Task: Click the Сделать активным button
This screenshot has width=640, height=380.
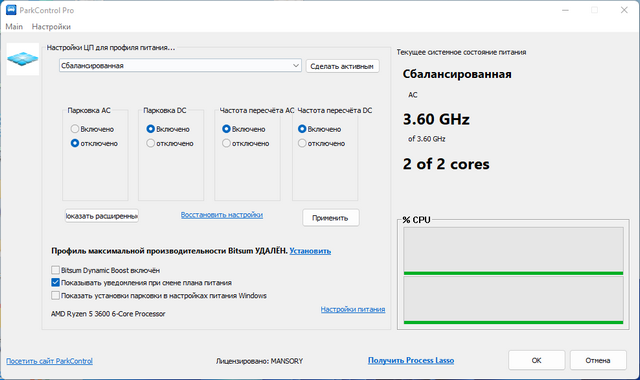Action: click(x=342, y=66)
